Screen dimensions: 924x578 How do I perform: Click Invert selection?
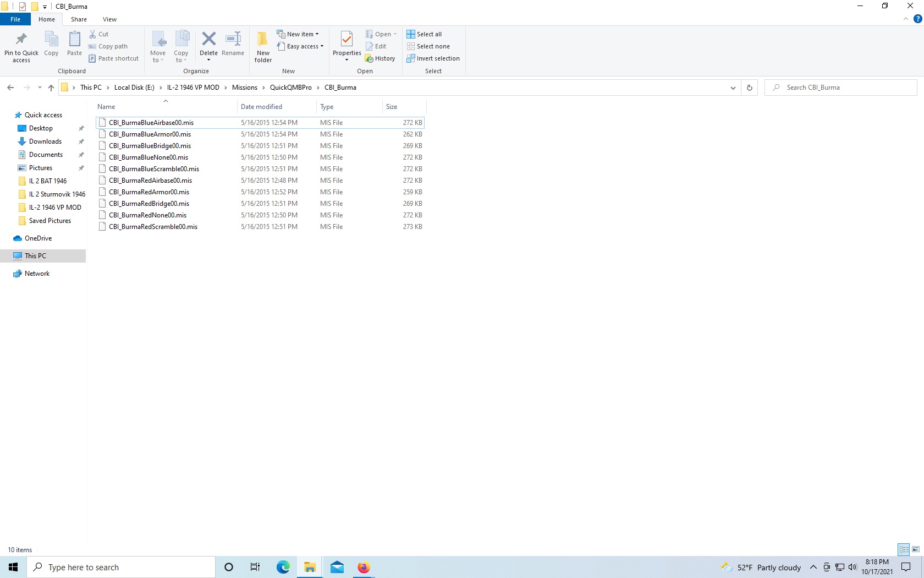click(x=433, y=58)
